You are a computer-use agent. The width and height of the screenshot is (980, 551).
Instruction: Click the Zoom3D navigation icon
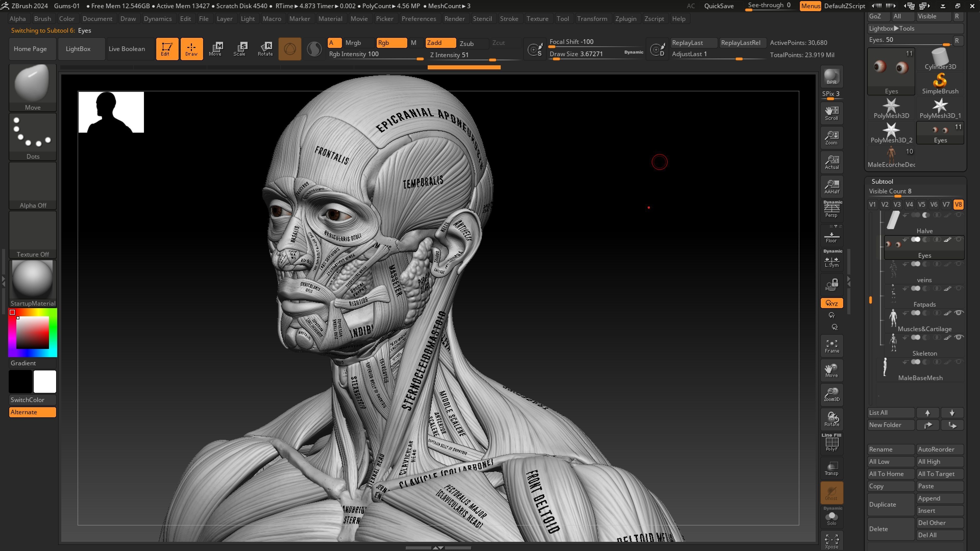pos(832,395)
